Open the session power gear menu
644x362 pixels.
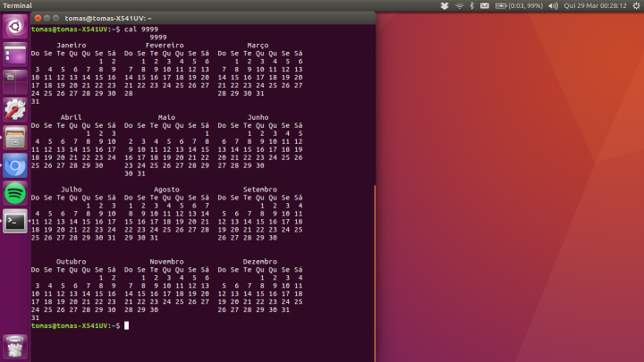(634, 5)
